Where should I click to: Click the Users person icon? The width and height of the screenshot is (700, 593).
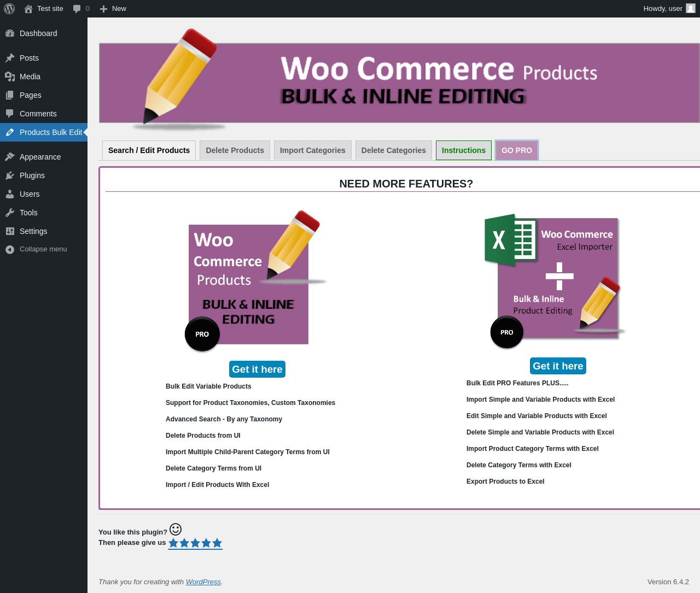(10, 194)
